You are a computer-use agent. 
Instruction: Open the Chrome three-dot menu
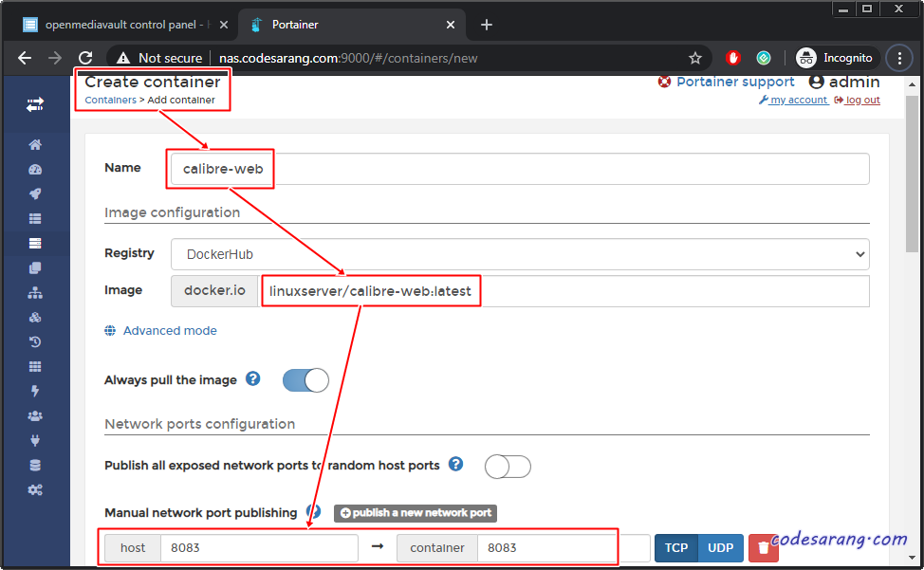899,58
